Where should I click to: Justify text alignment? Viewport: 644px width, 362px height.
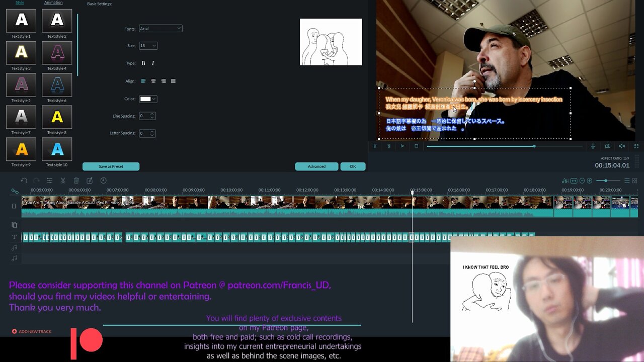(174, 81)
